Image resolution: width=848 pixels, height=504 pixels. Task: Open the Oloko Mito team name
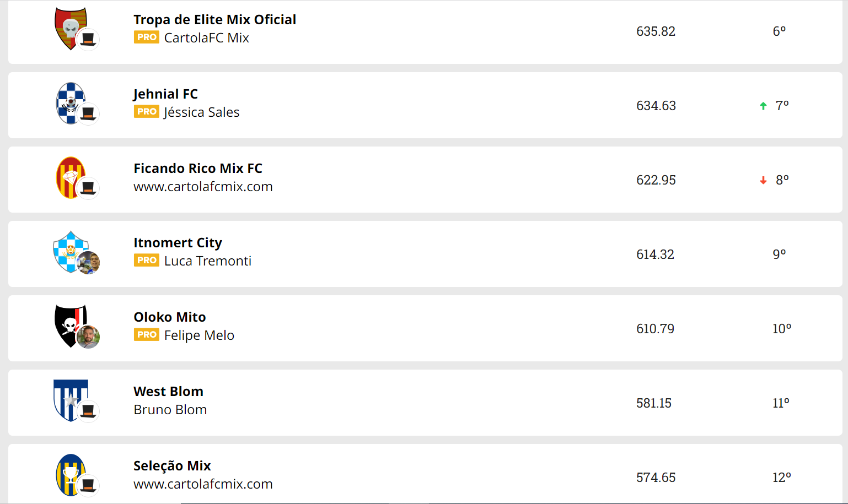[170, 317]
